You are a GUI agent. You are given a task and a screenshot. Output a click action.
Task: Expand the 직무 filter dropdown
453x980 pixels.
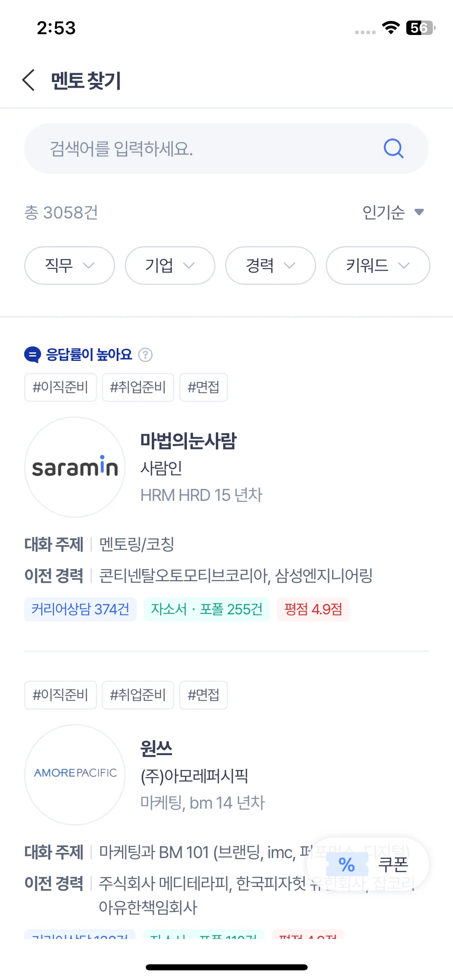70,266
